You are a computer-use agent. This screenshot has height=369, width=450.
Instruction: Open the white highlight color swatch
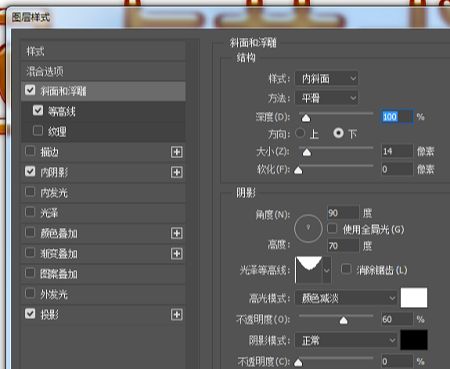tap(414, 298)
